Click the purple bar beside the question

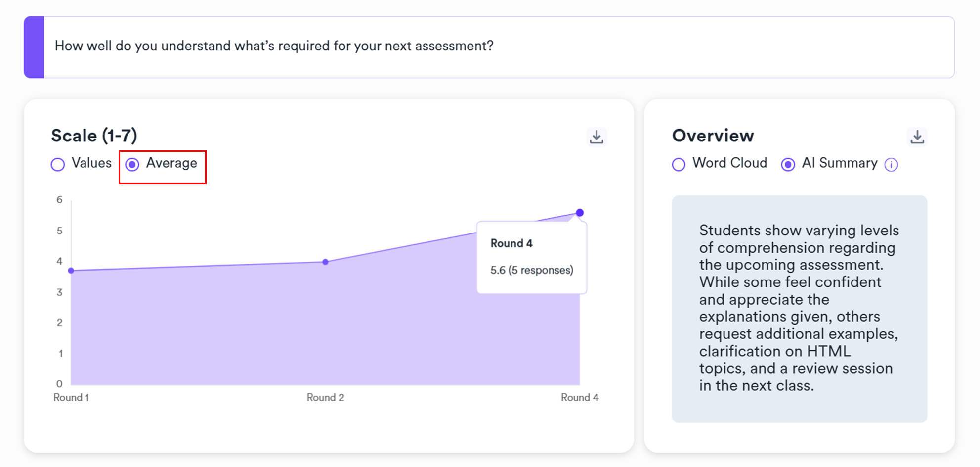point(34,47)
